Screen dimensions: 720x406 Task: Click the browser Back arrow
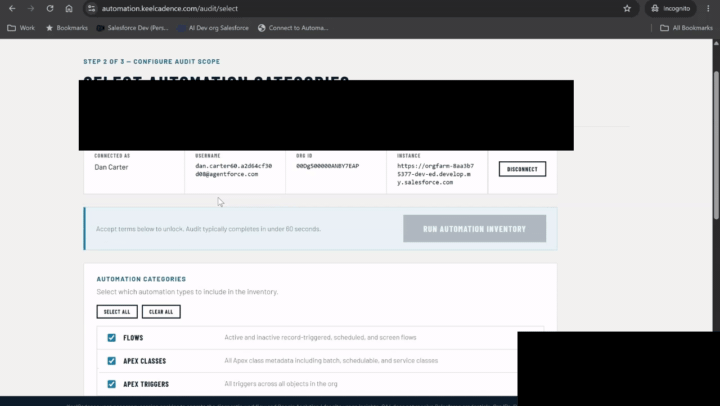[x=12, y=8]
